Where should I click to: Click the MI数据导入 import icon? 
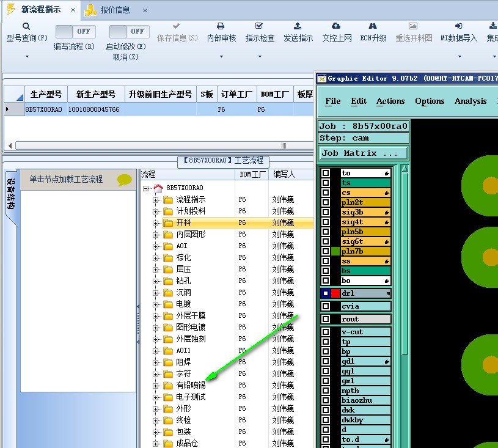click(x=458, y=26)
